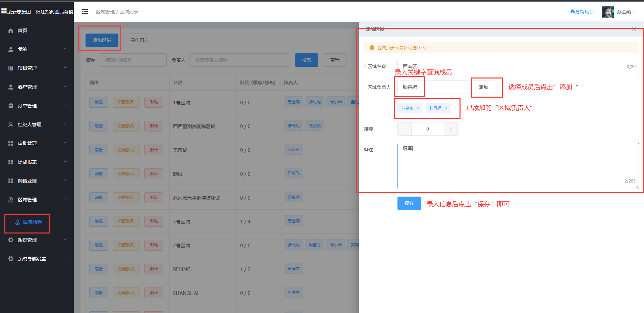Decrease the 排序 value with minus
This screenshot has width=644, height=313.
(x=405, y=129)
